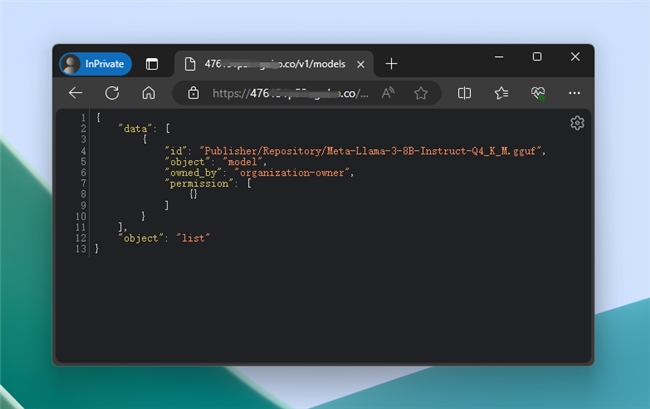The height and width of the screenshot is (409, 650).
Task: Click the empty braces on line 8
Action: coord(193,194)
